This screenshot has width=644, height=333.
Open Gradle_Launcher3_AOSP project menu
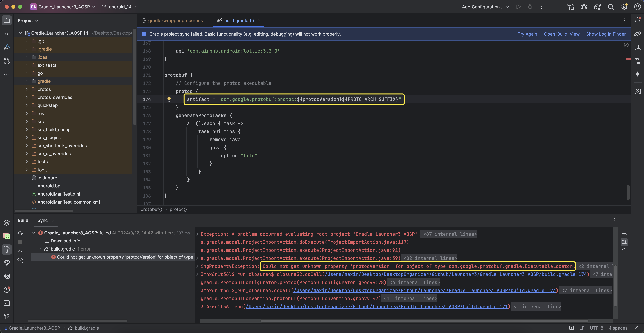(x=63, y=7)
